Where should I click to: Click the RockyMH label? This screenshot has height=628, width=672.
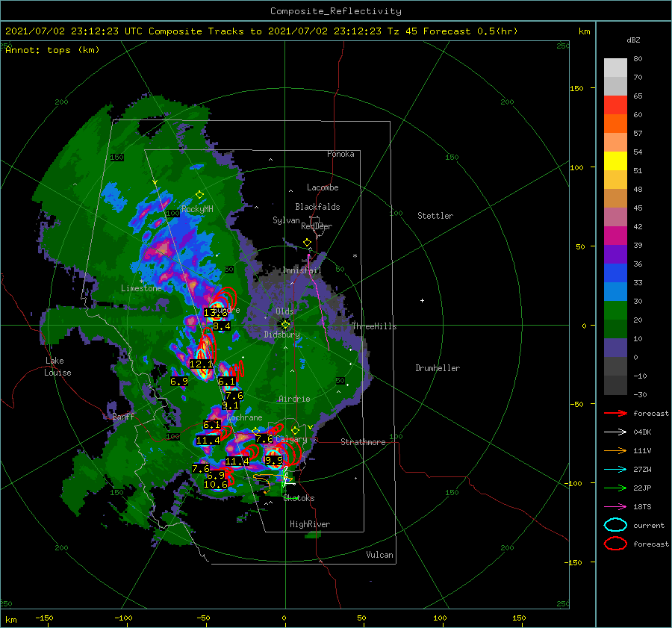point(197,209)
